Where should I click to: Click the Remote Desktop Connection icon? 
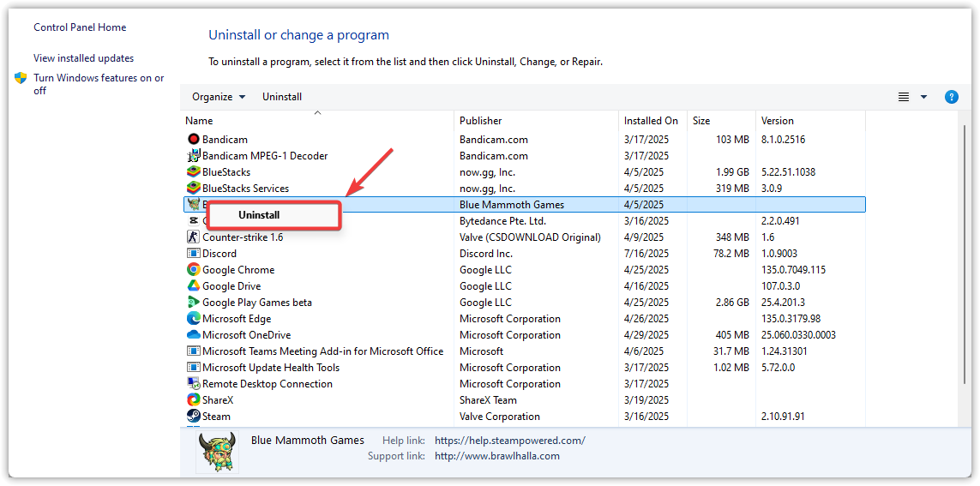pyautogui.click(x=193, y=383)
